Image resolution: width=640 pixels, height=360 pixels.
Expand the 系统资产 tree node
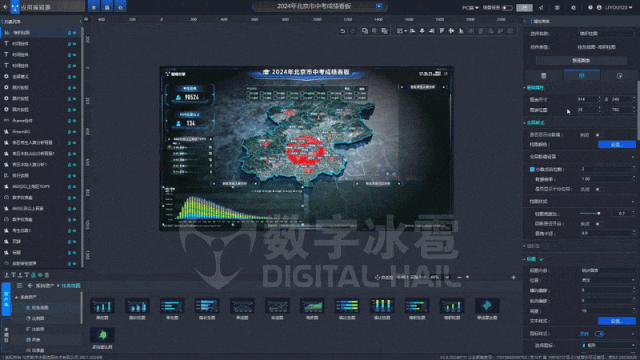(17, 297)
